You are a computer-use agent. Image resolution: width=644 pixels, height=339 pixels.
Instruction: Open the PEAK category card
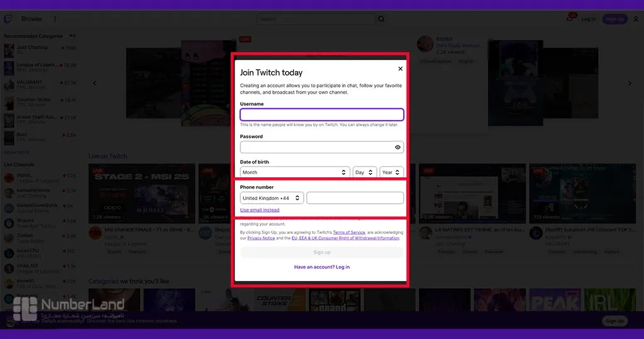555,301
